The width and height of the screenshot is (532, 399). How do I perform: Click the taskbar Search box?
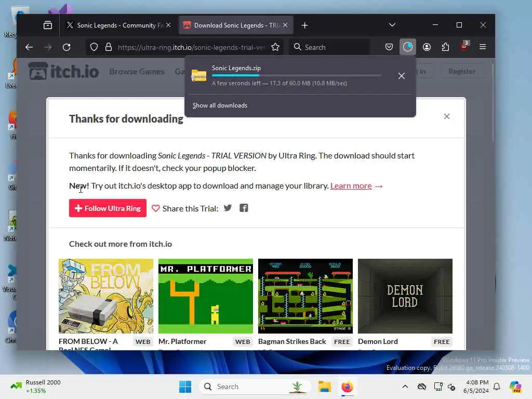(x=255, y=387)
